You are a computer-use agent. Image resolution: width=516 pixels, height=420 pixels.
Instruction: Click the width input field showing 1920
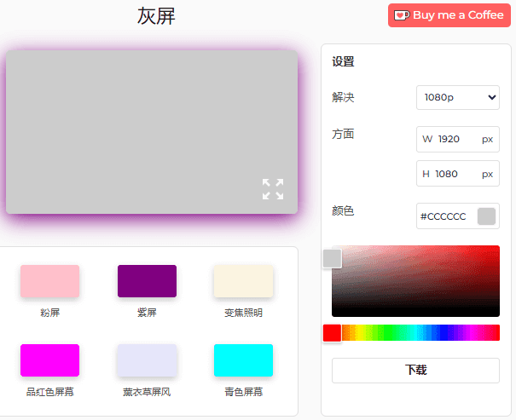(x=449, y=139)
